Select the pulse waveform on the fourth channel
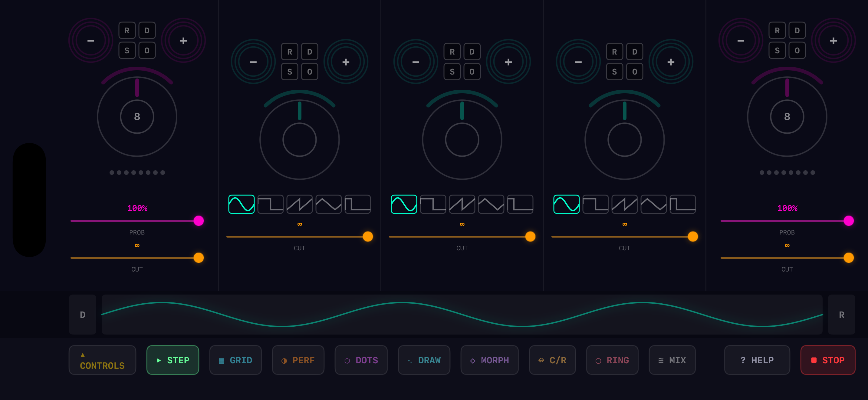Viewport: 868px width, 400px height. (x=682, y=204)
